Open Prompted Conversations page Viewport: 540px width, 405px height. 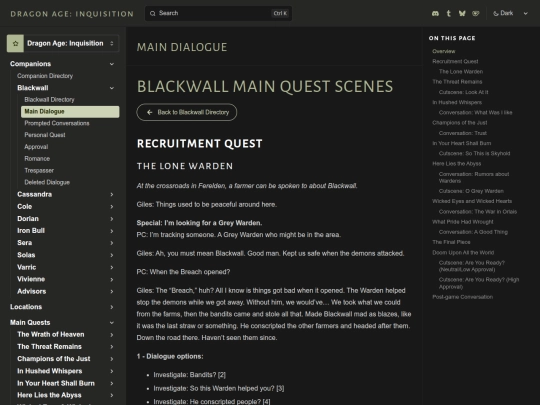tap(57, 123)
